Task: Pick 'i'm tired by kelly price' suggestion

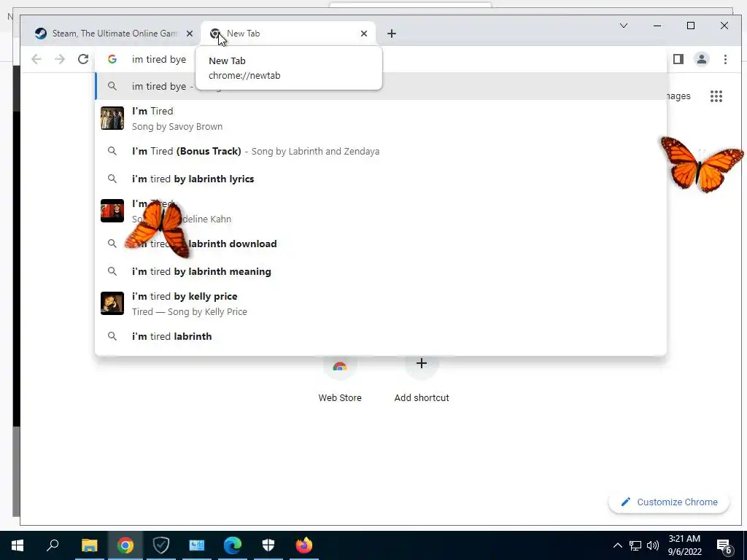Action: 381,303
